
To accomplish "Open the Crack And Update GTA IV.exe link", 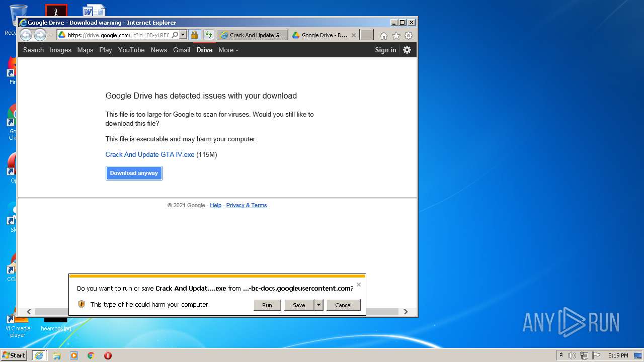I will pos(150,154).
